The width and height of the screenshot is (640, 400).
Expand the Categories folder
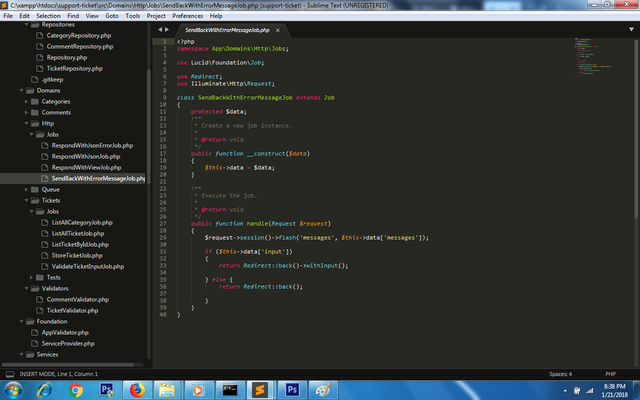[26, 101]
